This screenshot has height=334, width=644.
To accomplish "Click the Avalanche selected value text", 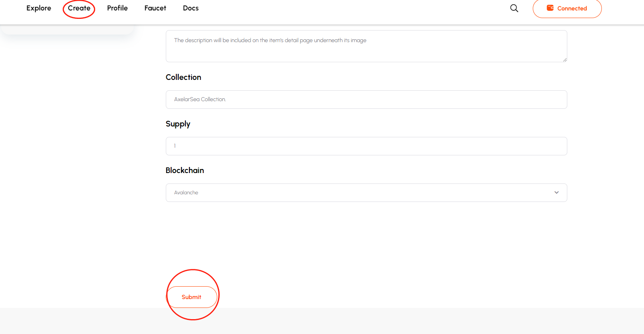I will 186,193.
